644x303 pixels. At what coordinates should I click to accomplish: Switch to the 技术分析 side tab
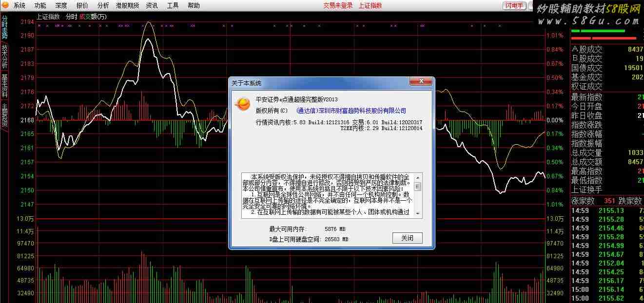click(4, 57)
